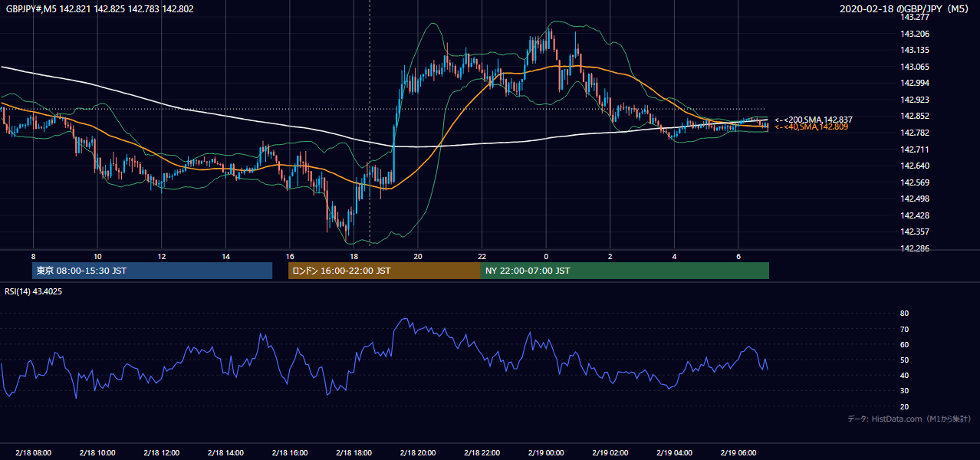Click price axis value 142.852

coord(915,116)
